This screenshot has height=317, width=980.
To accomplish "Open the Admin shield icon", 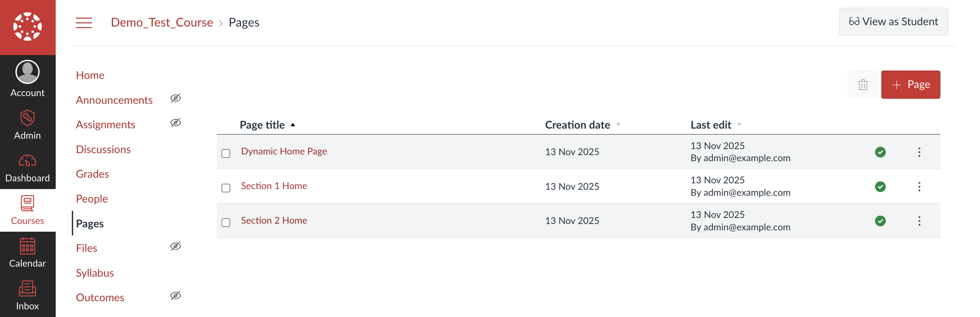I will (x=28, y=118).
